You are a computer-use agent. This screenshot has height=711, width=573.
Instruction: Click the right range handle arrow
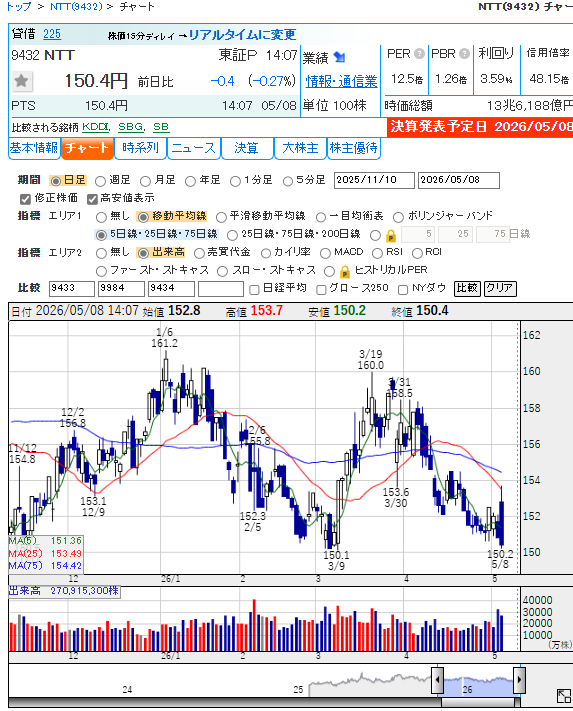519,680
